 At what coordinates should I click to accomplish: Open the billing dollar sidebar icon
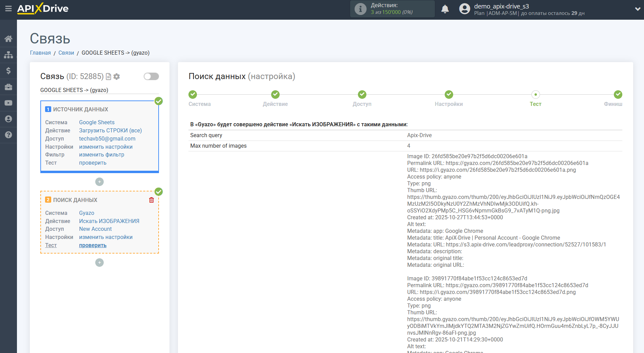tap(8, 71)
